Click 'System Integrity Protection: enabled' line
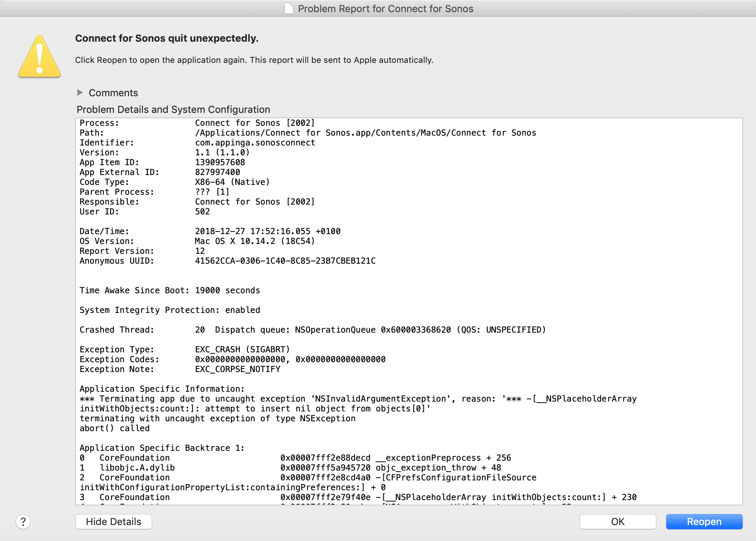This screenshot has width=756, height=541. [x=170, y=310]
